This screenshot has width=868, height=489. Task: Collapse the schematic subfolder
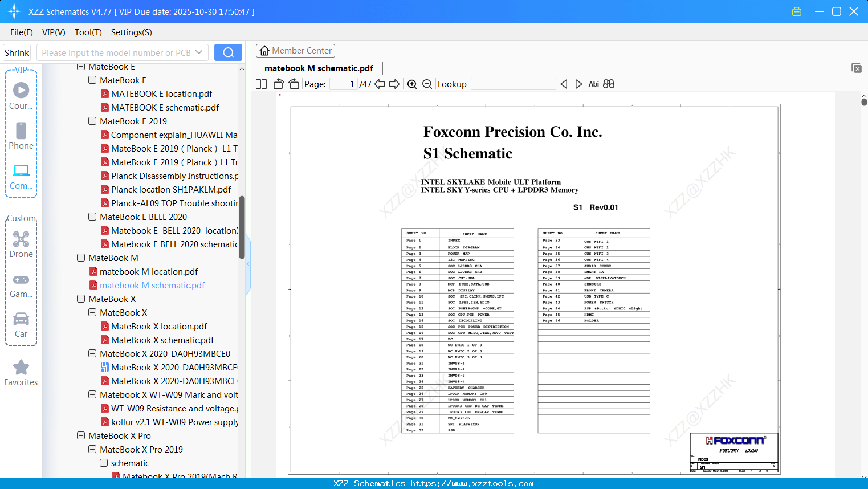point(104,463)
